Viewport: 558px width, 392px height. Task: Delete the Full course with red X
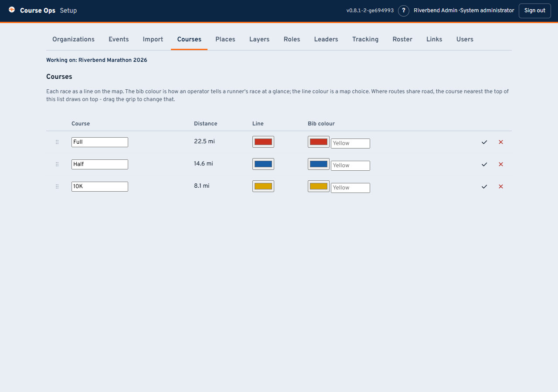501,142
